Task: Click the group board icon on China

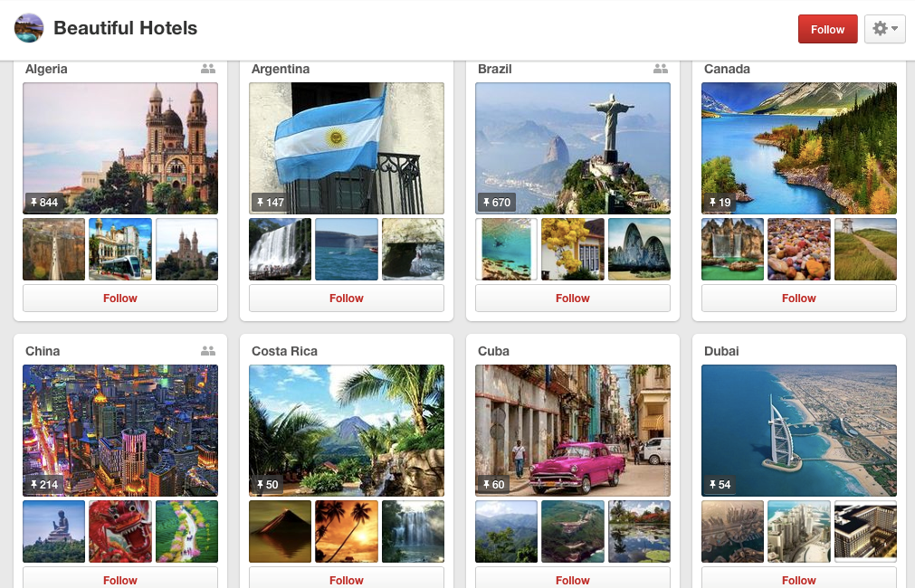Action: [208, 351]
